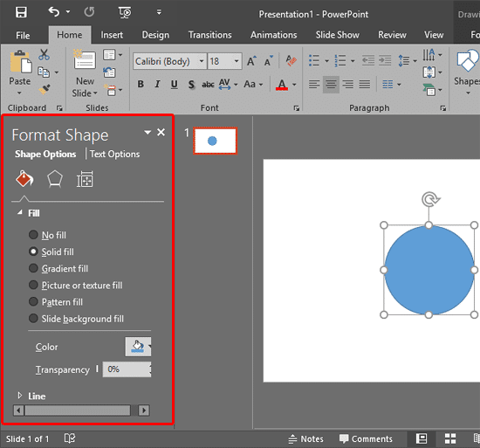Apply the red Font Color A
The width and height of the screenshot is (480, 448).
click(x=282, y=84)
